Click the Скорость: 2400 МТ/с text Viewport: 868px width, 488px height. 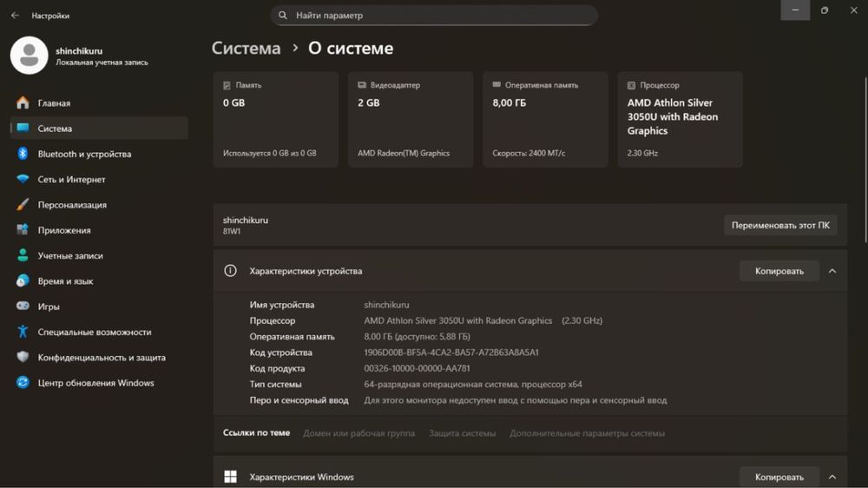point(529,153)
